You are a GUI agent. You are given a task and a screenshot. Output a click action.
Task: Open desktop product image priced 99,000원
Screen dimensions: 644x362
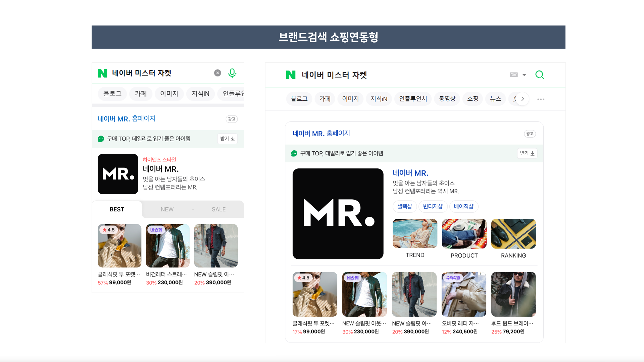(x=315, y=294)
